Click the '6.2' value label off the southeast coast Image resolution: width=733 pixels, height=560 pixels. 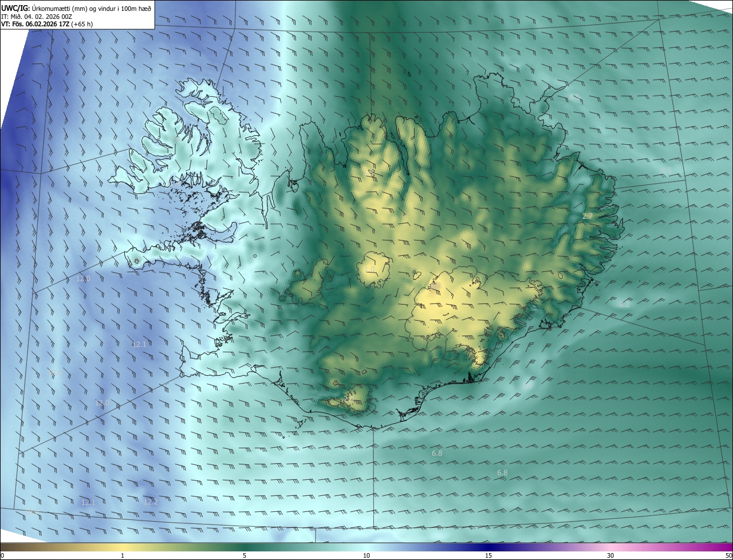624,305
